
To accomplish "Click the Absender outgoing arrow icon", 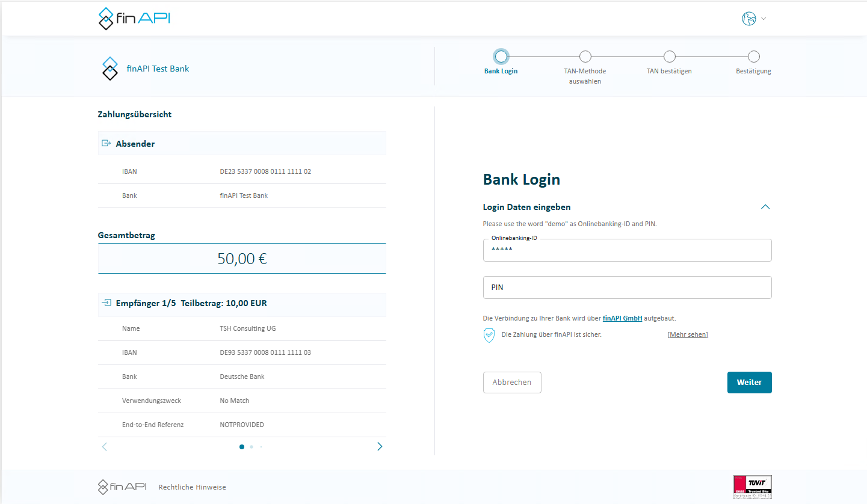I will tap(106, 143).
